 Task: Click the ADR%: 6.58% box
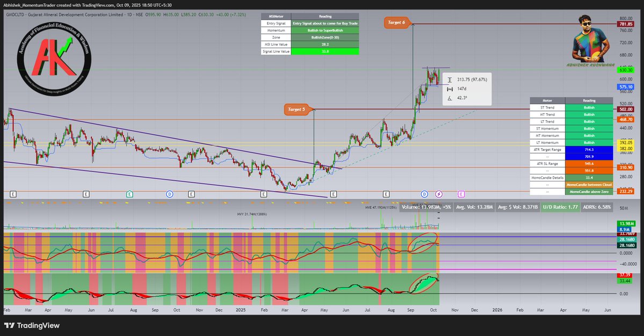tap(597, 207)
